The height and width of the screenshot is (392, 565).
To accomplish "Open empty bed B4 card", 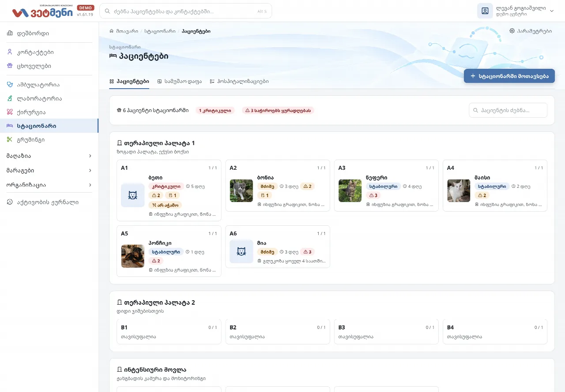I will (495, 332).
